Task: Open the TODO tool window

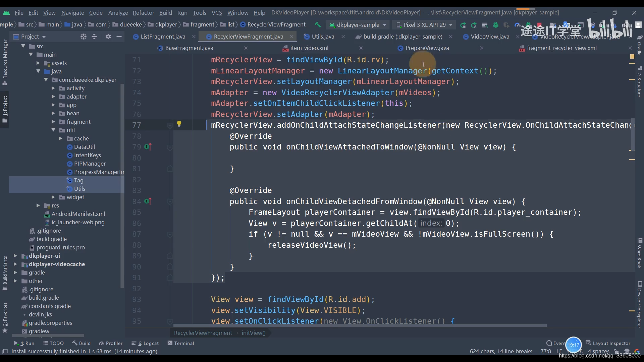Action: pyautogui.click(x=54, y=343)
